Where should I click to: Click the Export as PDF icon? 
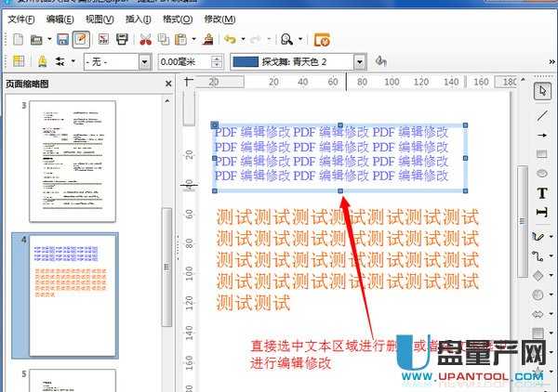103,39
